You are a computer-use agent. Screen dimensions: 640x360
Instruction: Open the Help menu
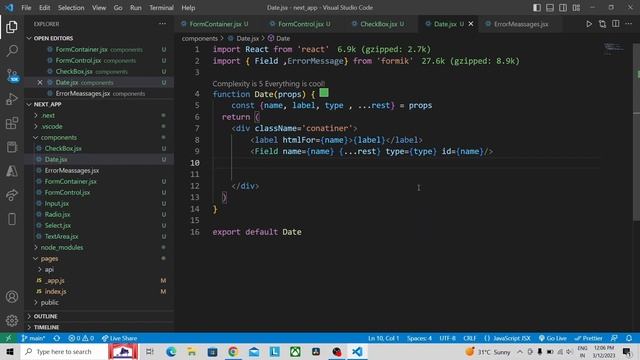click(x=188, y=8)
